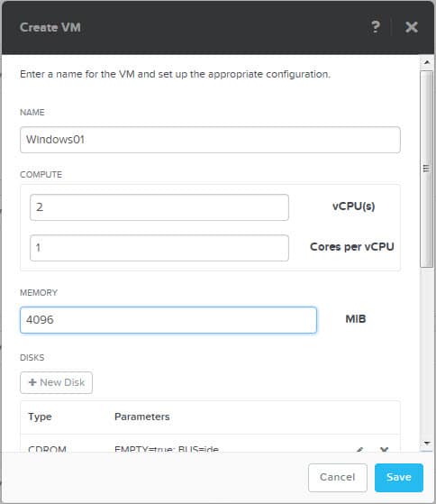Click the MiB unit label beside memory

356,319
